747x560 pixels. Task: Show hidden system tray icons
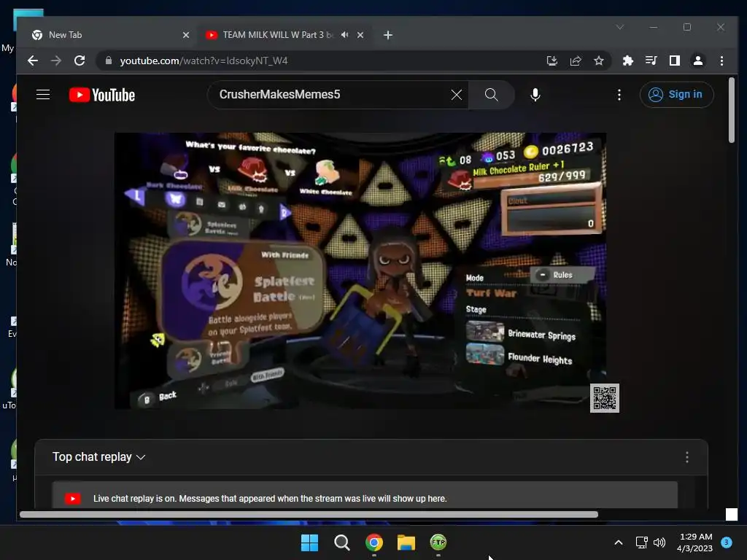pyautogui.click(x=619, y=542)
